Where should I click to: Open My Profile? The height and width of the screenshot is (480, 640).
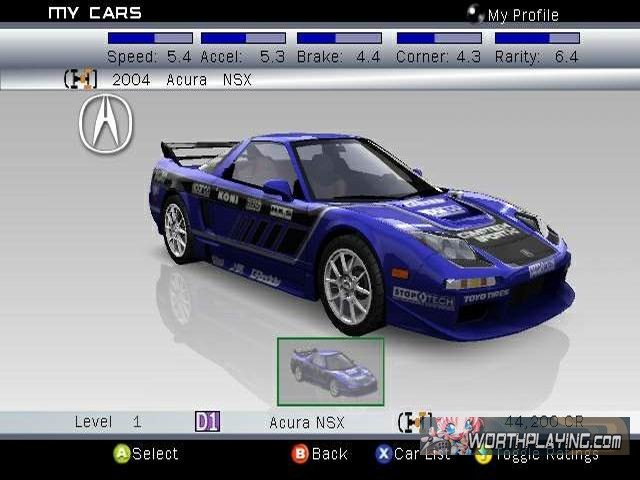point(523,16)
